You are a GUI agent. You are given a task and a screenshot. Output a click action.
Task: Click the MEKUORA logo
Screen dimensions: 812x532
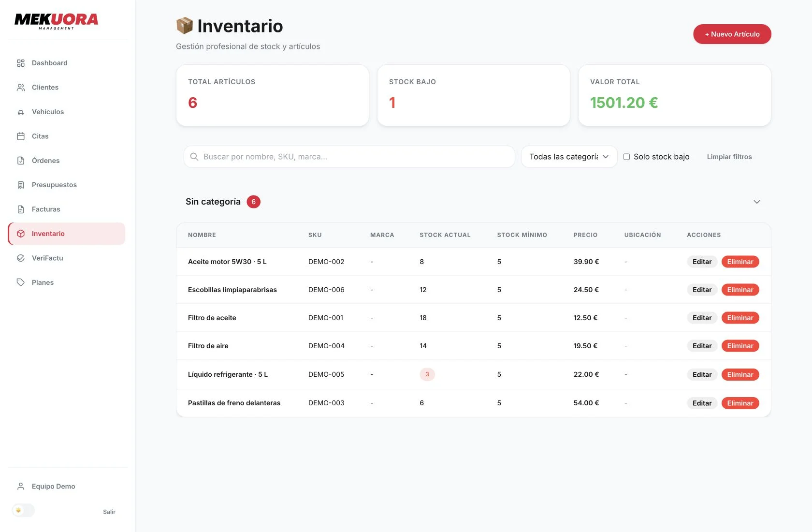(57, 21)
